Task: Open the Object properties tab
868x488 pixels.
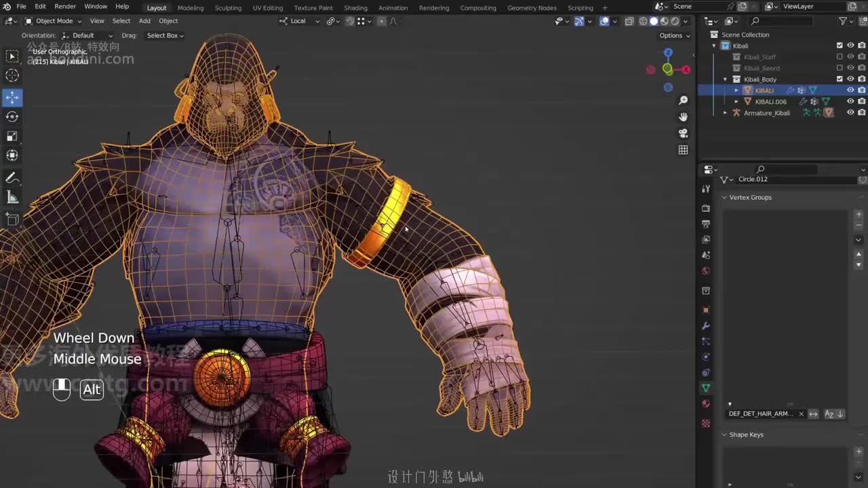Action: pos(706,310)
